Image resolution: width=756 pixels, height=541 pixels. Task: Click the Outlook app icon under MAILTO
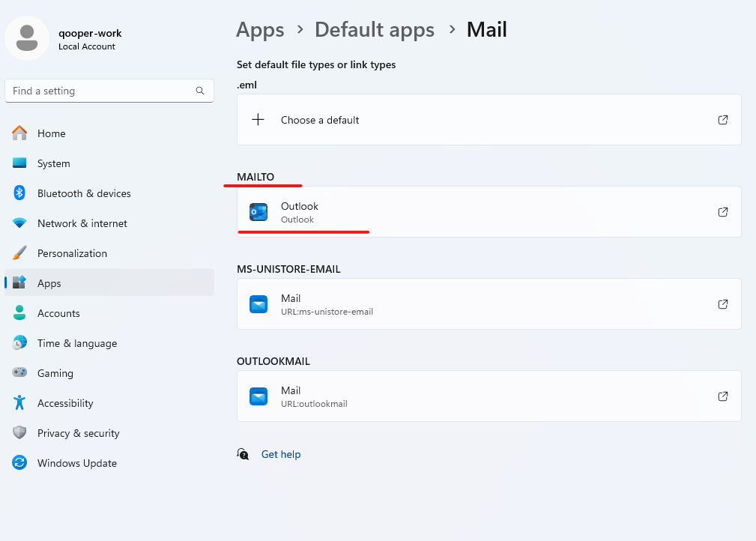pos(258,212)
